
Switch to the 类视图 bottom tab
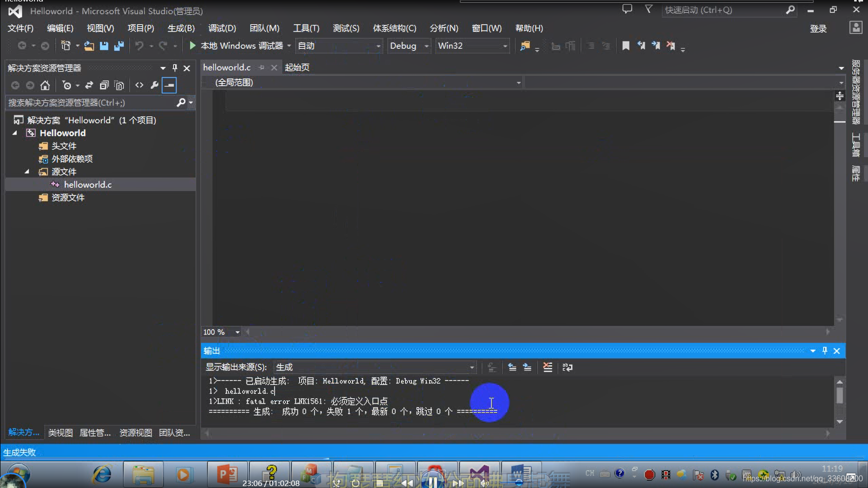[60, 433]
